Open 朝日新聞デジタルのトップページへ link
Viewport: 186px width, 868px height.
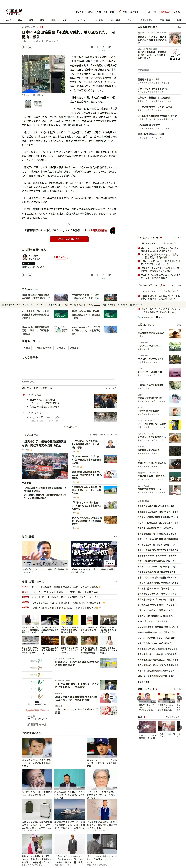104,435
